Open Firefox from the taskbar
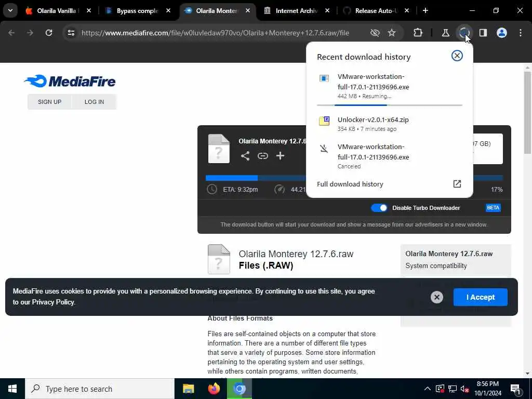532x399 pixels. pyautogui.click(x=214, y=389)
